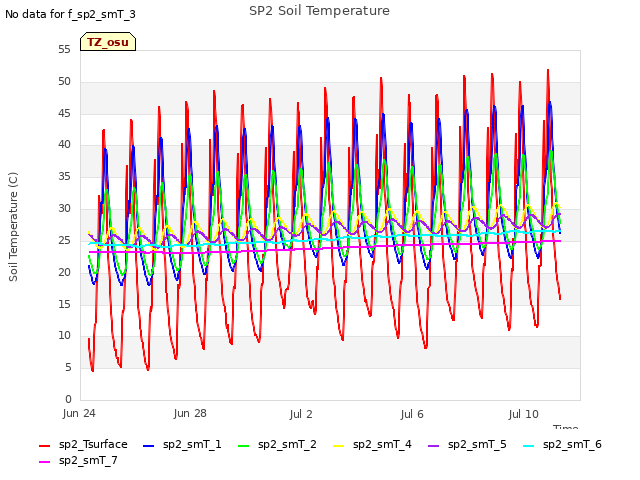This screenshot has width=640, height=480.
Task: Click the Jul 6 x-axis tick label
Action: coord(412,414)
